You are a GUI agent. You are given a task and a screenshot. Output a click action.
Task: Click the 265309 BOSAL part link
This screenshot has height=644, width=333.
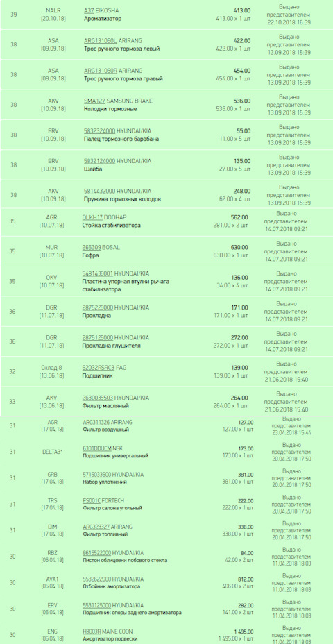(91, 247)
